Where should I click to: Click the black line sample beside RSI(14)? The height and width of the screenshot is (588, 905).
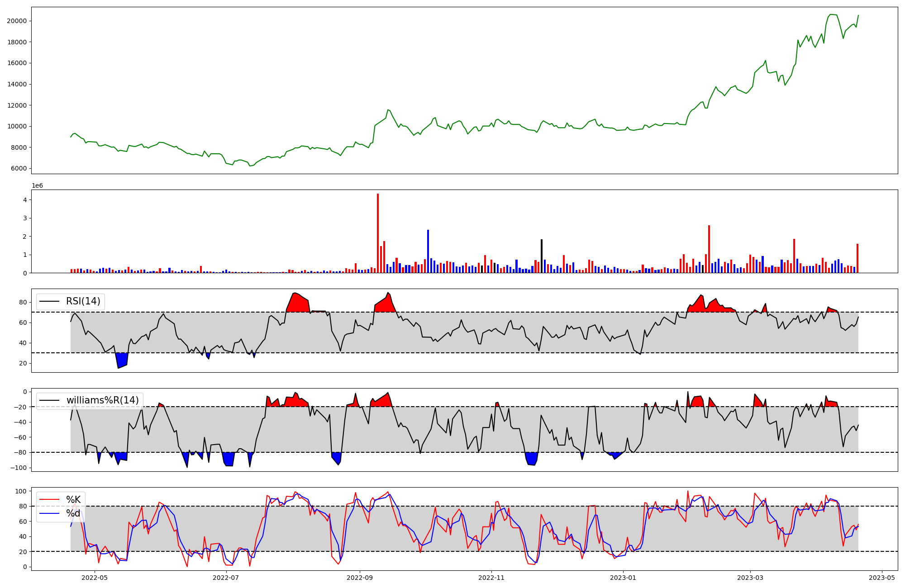pos(49,301)
